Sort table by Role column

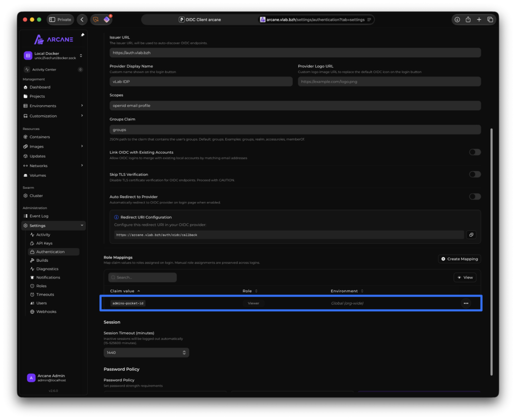(250, 291)
